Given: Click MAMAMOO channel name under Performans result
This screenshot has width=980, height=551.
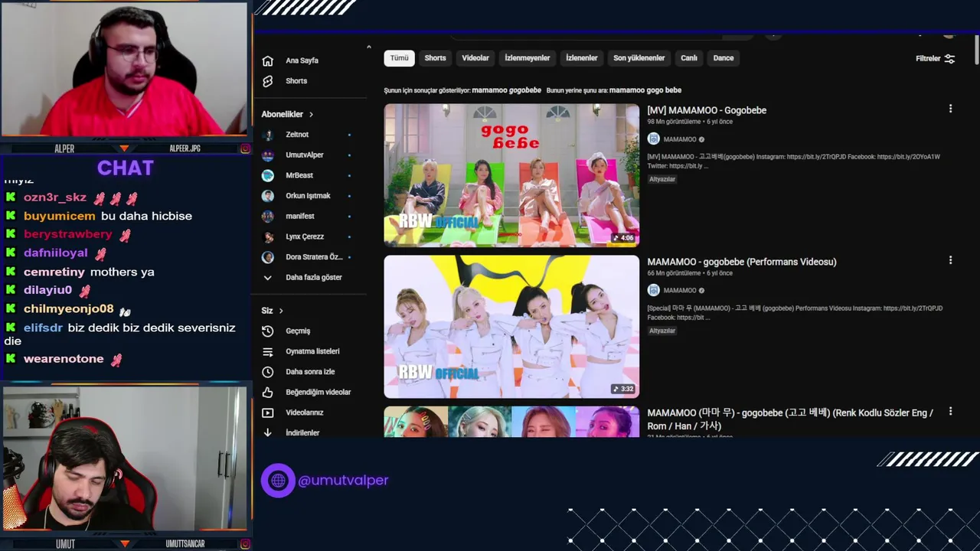Looking at the screenshot, I should [680, 291].
